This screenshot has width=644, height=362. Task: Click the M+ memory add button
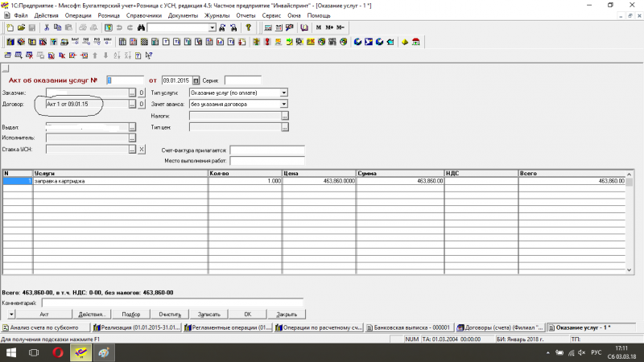(329, 27)
